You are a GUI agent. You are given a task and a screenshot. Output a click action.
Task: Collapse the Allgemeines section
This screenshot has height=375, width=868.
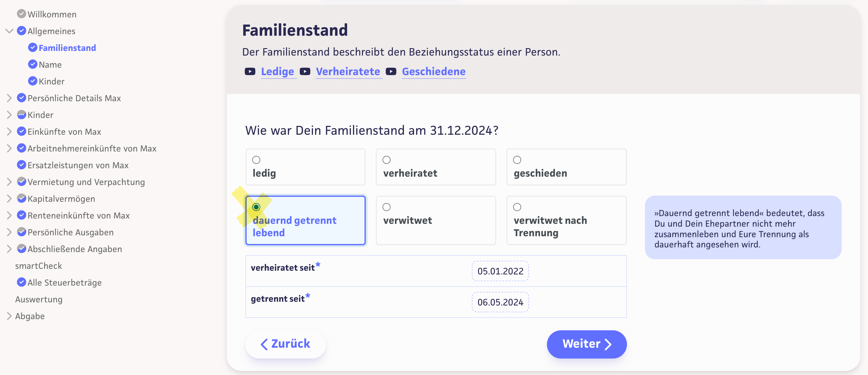pos(9,31)
